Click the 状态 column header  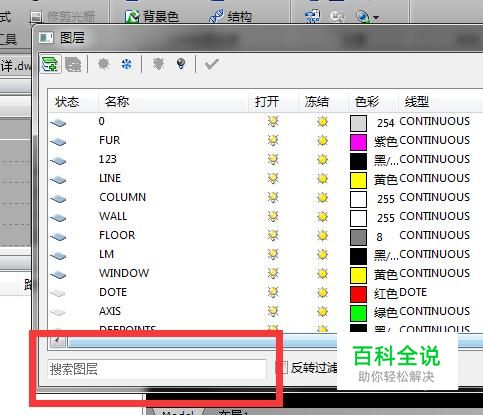(x=73, y=101)
